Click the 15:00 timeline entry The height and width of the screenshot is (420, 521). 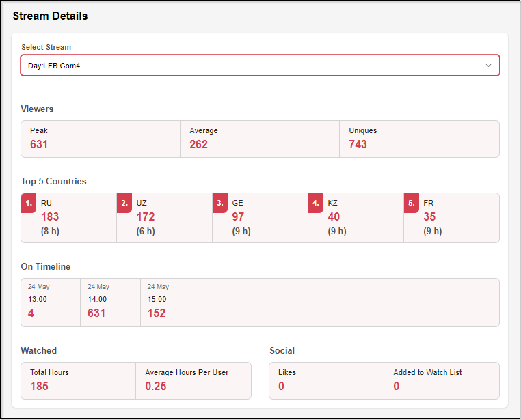point(170,302)
